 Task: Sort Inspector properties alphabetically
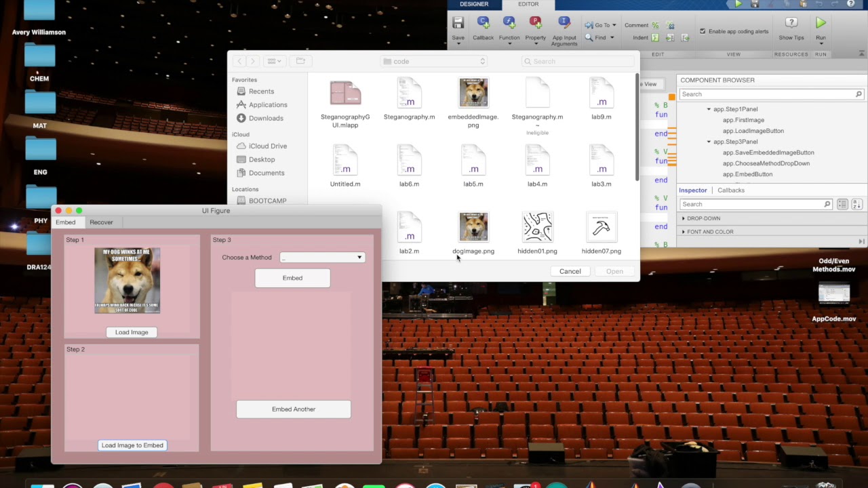[x=856, y=204]
